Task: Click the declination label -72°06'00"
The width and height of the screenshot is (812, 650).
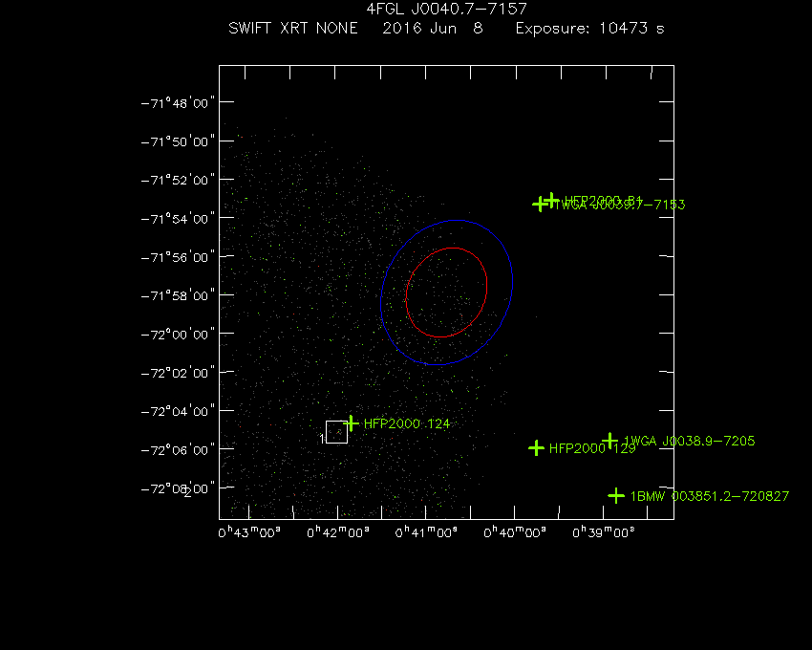Action: coord(178,450)
